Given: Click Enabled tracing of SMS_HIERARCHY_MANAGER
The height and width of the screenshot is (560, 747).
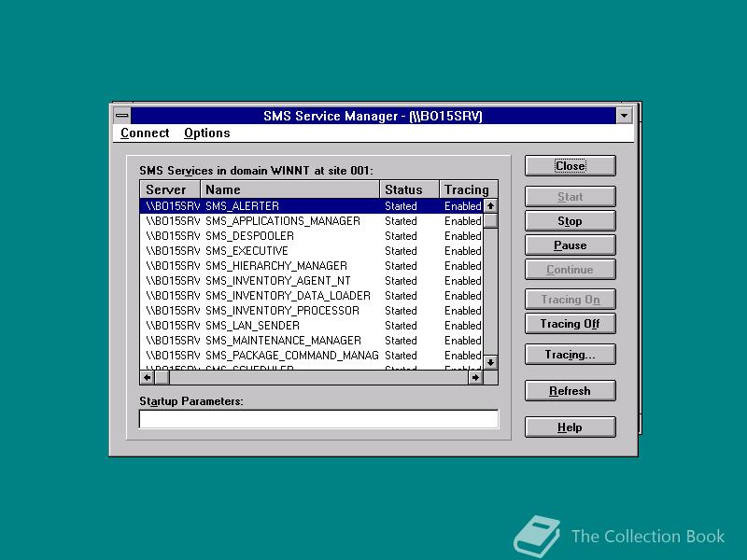Looking at the screenshot, I should (x=462, y=266).
